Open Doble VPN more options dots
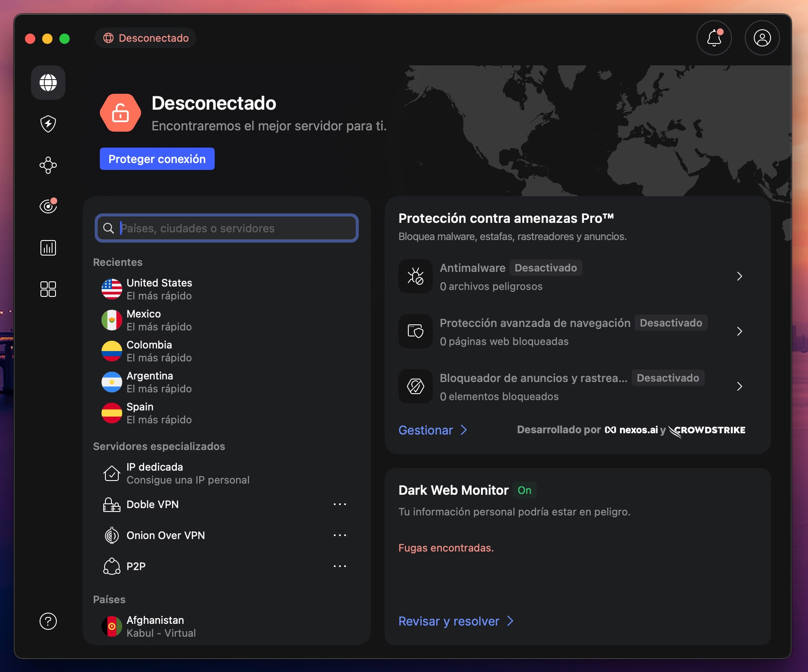The width and height of the screenshot is (808, 672). (340, 504)
